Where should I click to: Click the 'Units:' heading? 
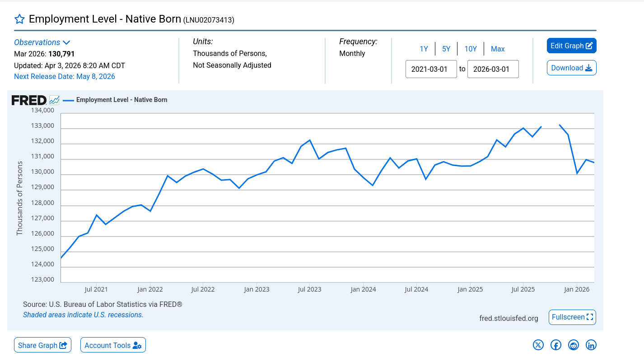tap(203, 42)
